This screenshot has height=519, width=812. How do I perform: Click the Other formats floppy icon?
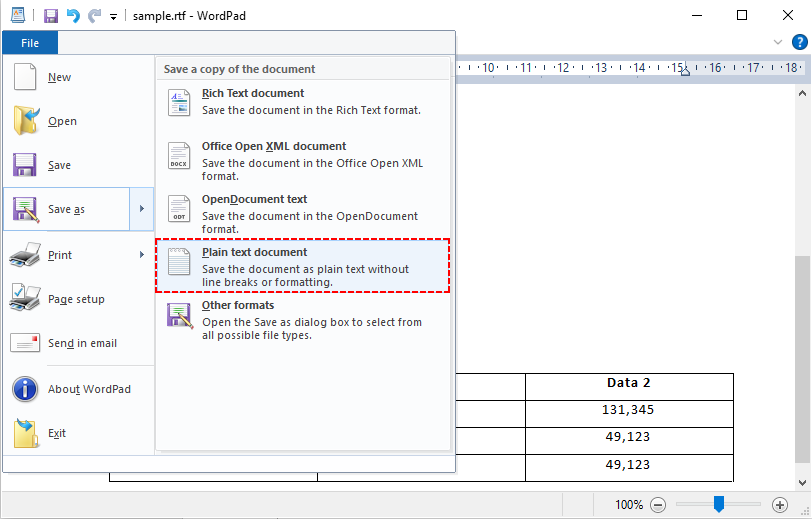(180, 315)
